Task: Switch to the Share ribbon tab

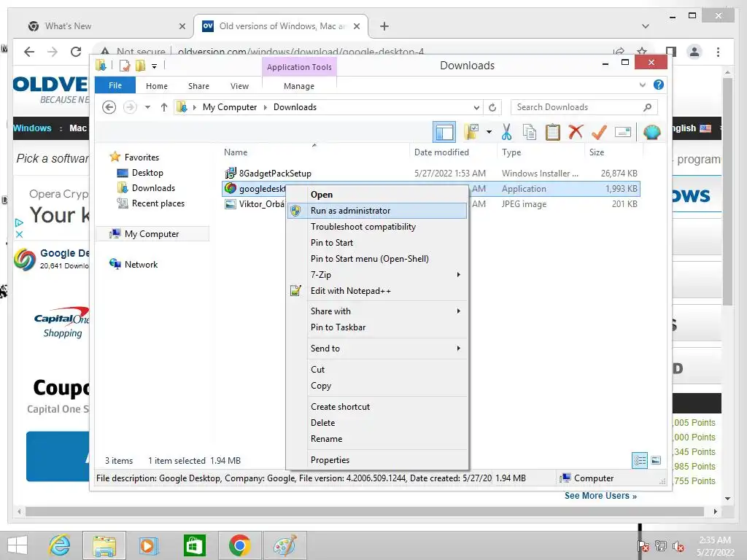Action: click(x=198, y=86)
